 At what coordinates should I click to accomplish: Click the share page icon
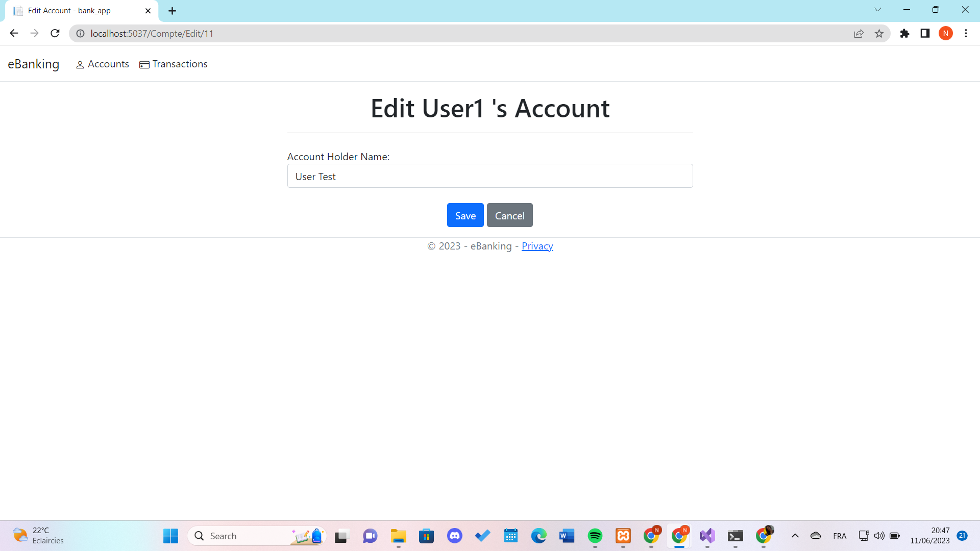859,33
